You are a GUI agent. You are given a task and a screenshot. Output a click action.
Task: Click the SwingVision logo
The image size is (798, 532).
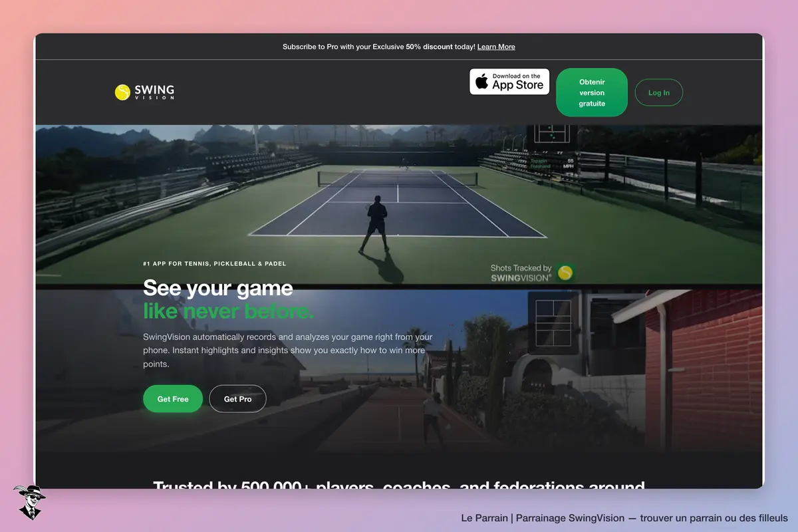(x=144, y=92)
